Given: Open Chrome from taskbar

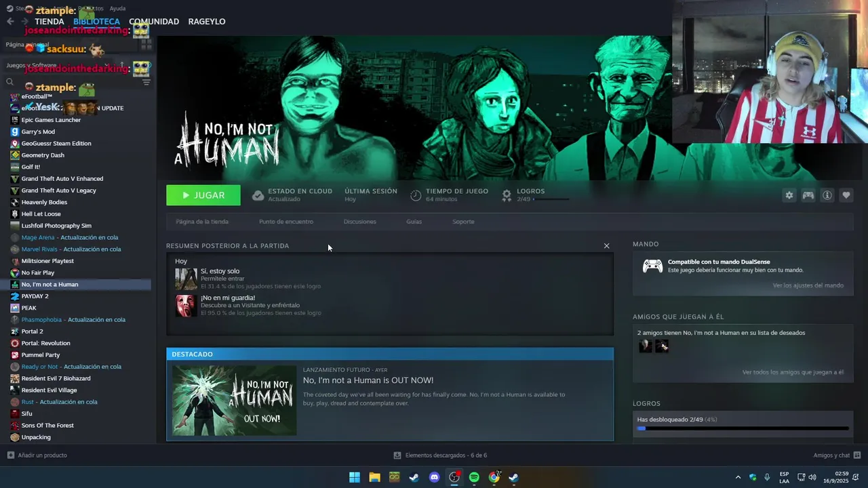Looking at the screenshot, I should click(494, 477).
